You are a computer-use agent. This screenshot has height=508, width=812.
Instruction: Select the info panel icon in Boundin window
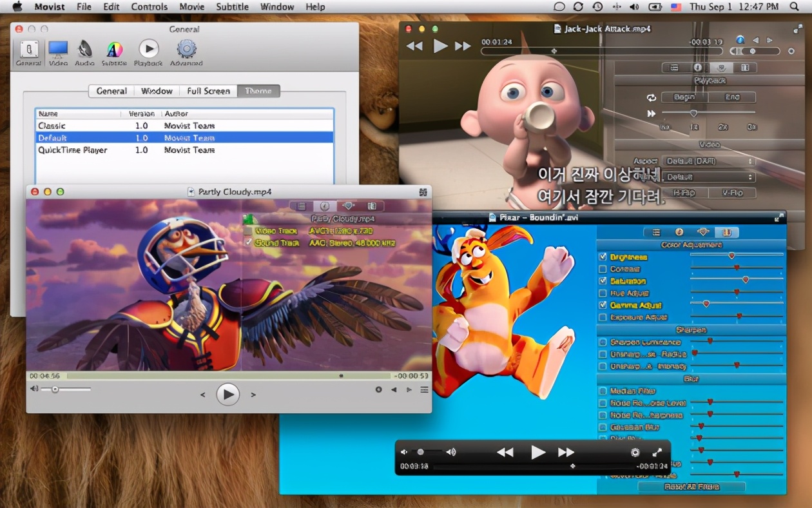[679, 232]
